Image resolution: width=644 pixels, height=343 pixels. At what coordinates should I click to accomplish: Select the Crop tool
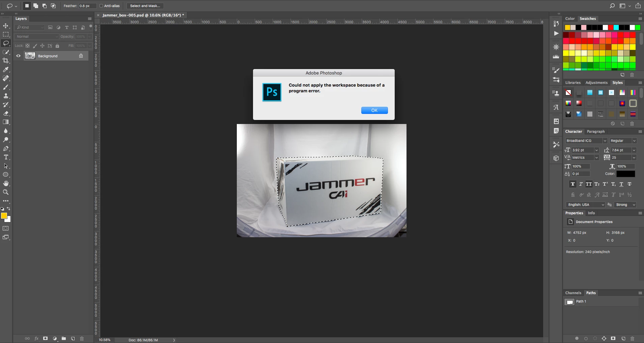click(x=6, y=61)
